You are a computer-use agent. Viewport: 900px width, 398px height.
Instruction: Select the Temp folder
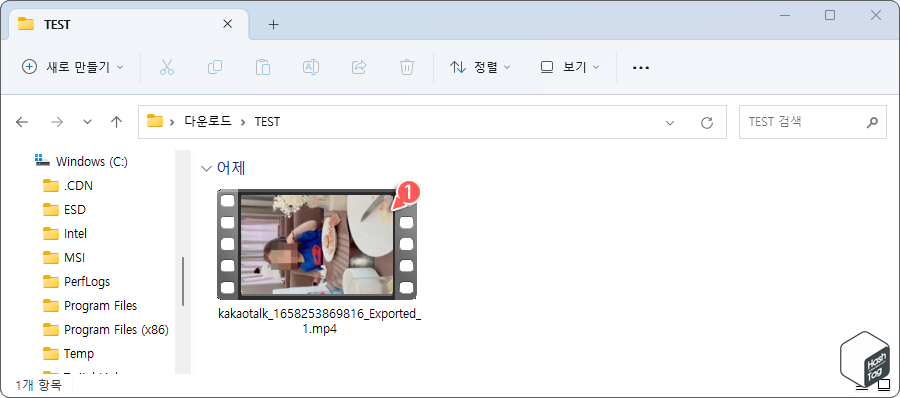click(68, 354)
